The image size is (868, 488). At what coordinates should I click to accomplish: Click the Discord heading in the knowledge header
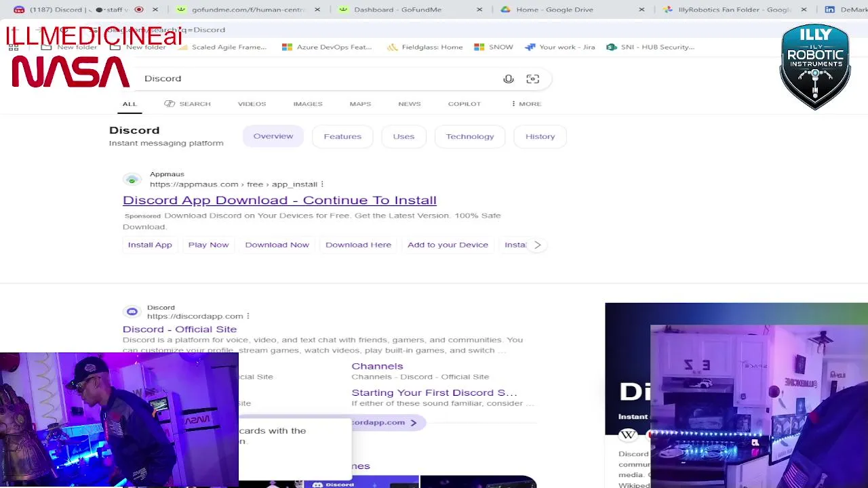[134, 130]
